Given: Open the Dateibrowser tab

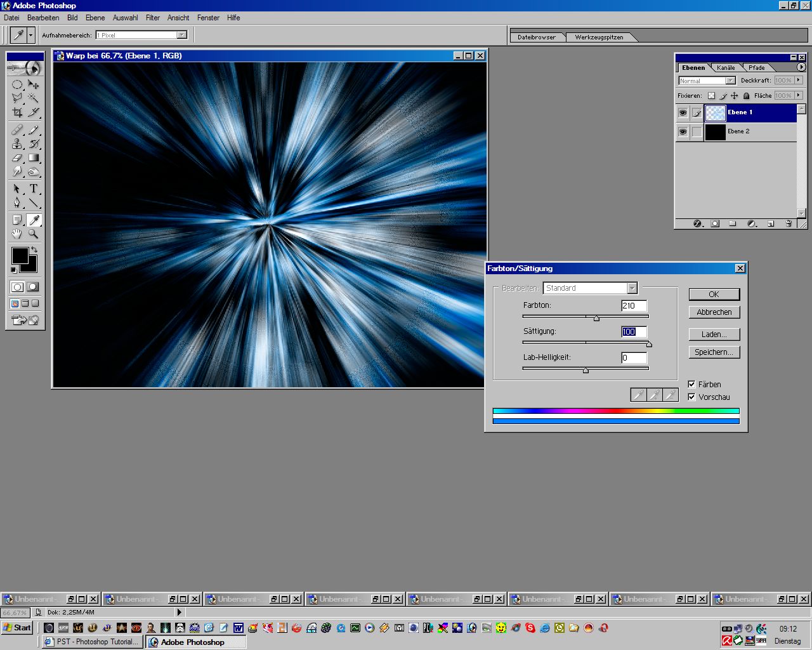Looking at the screenshot, I should tap(537, 37).
